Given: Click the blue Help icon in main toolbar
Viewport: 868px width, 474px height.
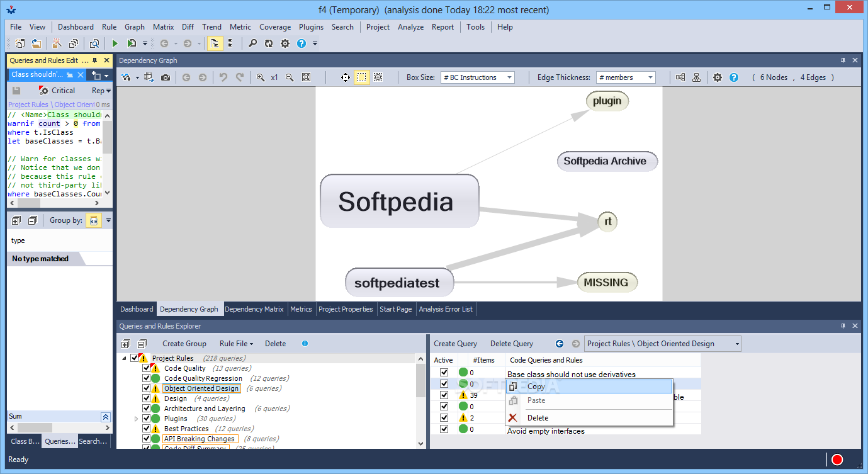Looking at the screenshot, I should 302,43.
